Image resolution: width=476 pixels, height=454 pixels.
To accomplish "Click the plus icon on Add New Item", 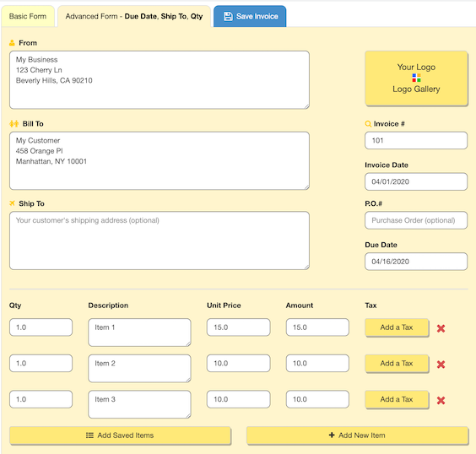I will (x=332, y=435).
